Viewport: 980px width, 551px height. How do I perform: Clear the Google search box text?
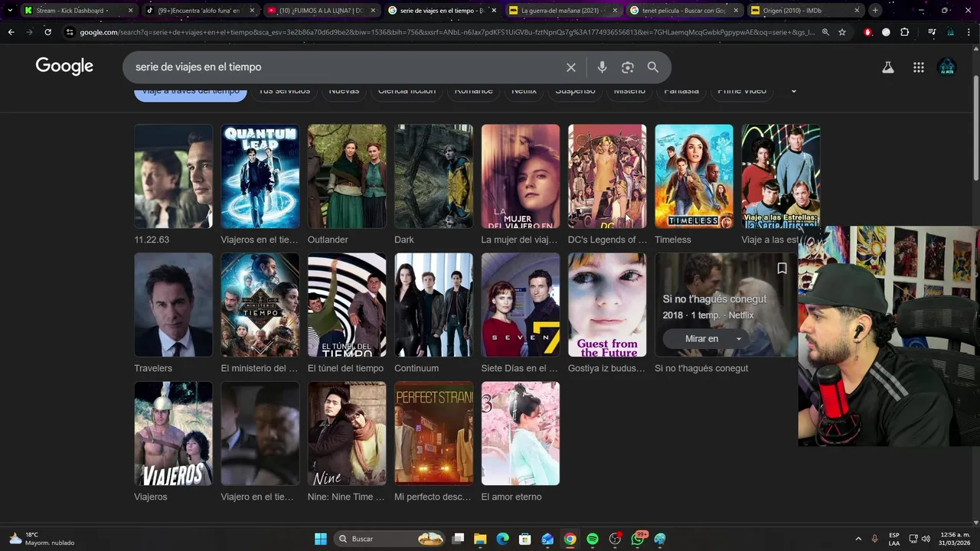click(570, 67)
